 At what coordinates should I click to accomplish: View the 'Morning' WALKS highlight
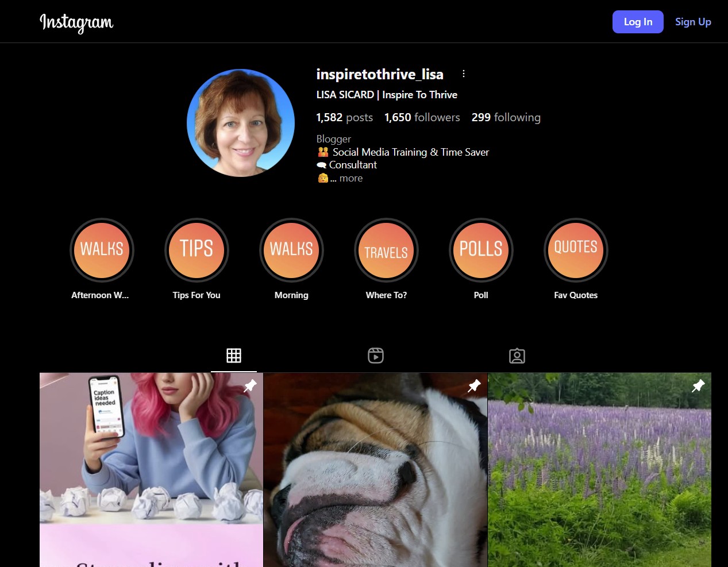click(x=291, y=250)
